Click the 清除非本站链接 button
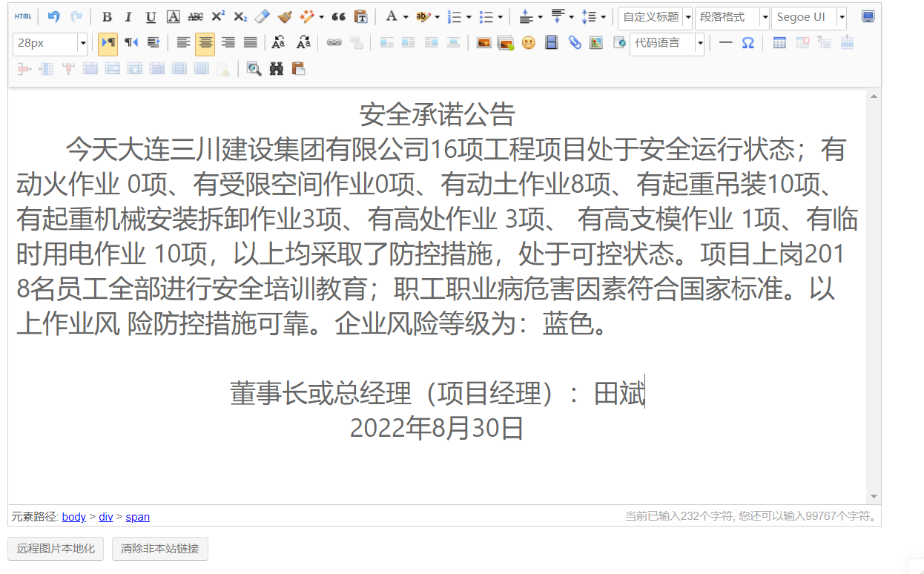924x574 pixels. coord(160,549)
